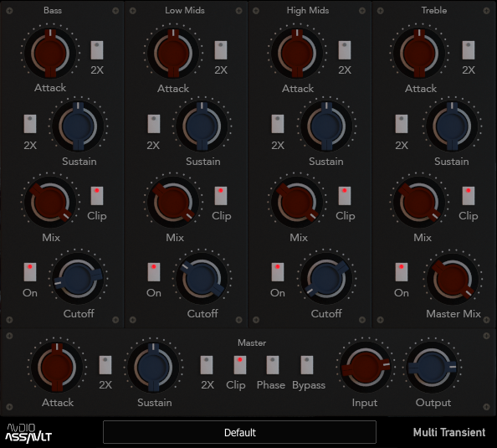The image size is (497, 448).
Task: Click the Bass Mix knob
Action: (x=50, y=202)
